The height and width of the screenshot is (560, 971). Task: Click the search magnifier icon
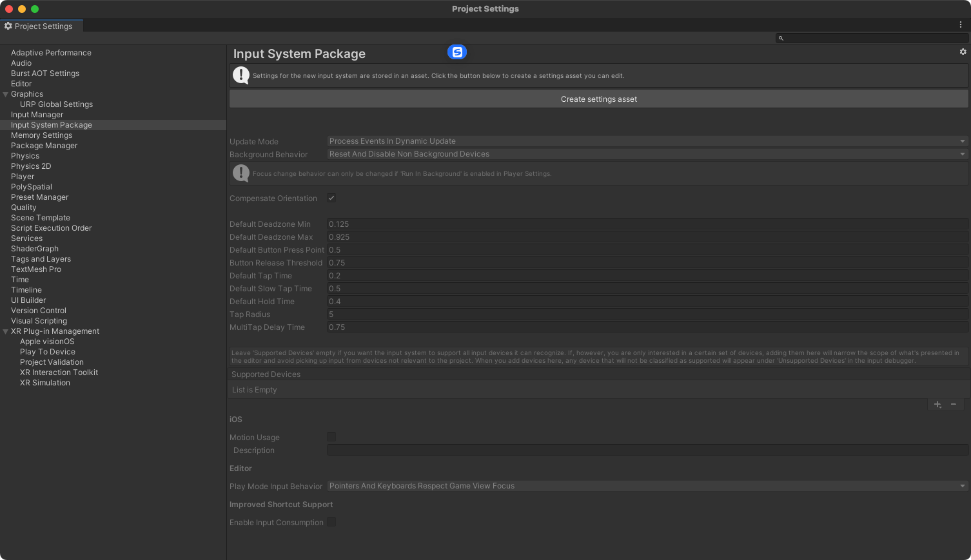tap(781, 39)
